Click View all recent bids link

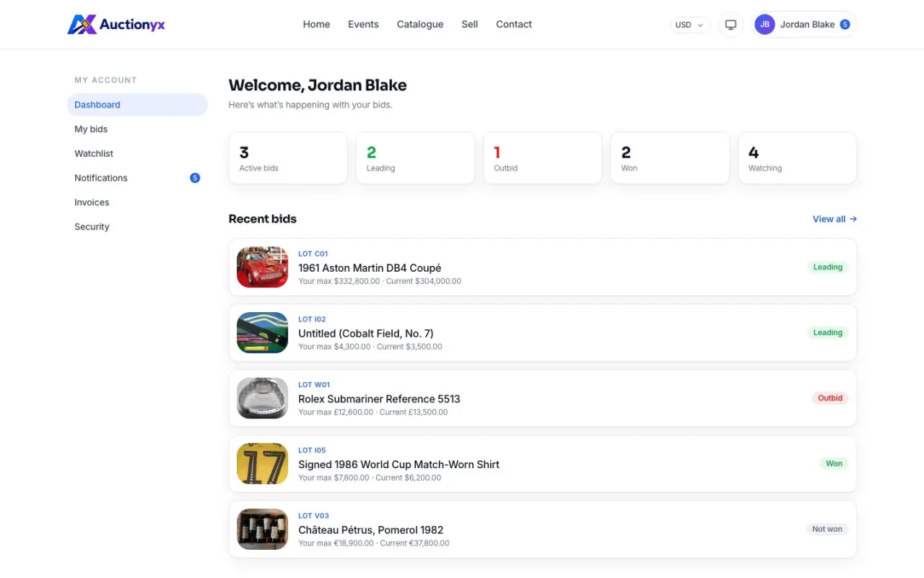(834, 219)
